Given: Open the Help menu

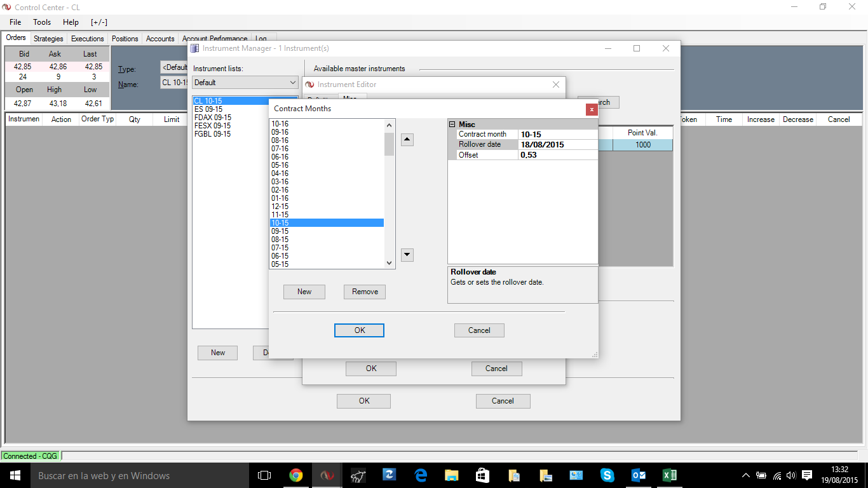Looking at the screenshot, I should click(x=71, y=22).
